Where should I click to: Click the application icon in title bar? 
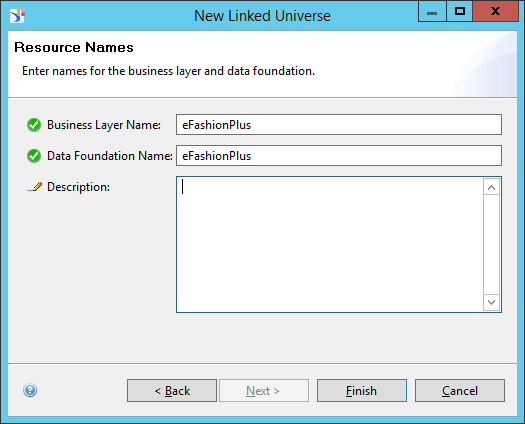[x=17, y=15]
